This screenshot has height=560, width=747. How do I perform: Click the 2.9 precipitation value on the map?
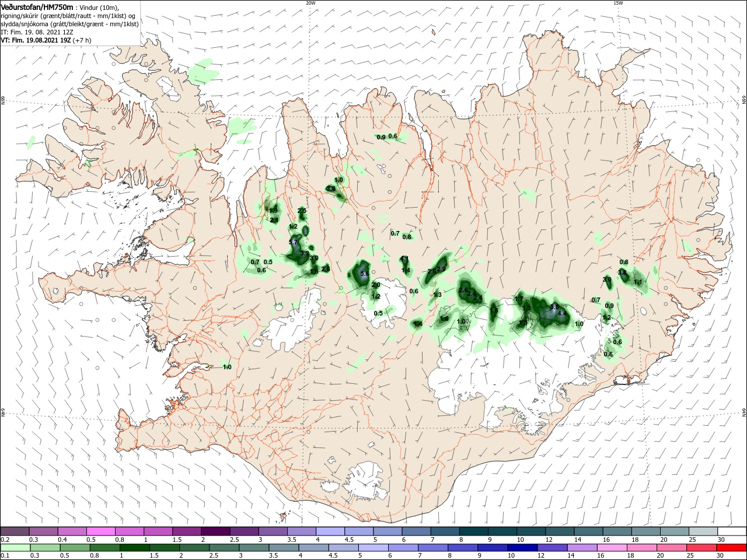tap(441, 268)
